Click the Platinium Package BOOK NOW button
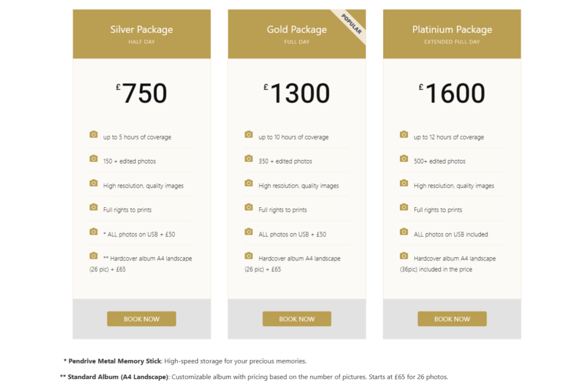Screen dimensions: 588x392 click(452, 319)
